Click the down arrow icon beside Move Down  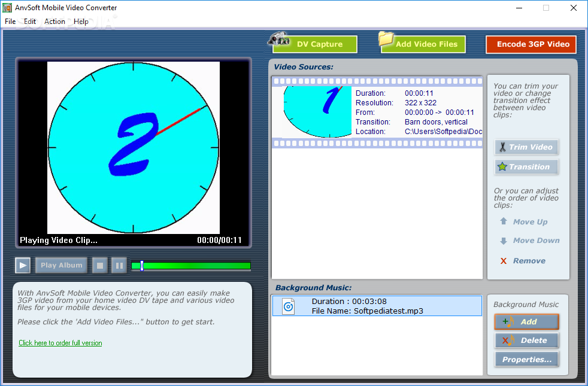[x=504, y=241]
